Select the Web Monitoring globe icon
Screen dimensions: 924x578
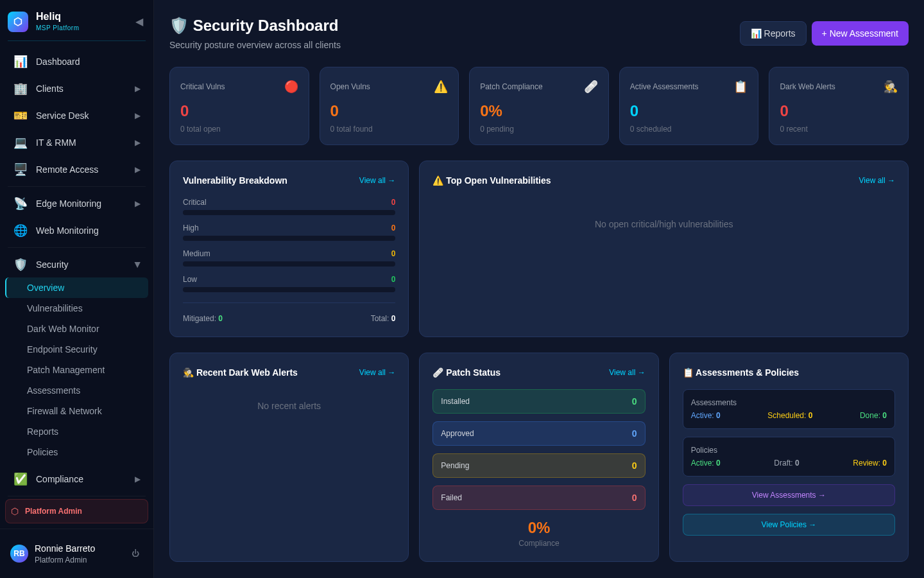(20, 231)
